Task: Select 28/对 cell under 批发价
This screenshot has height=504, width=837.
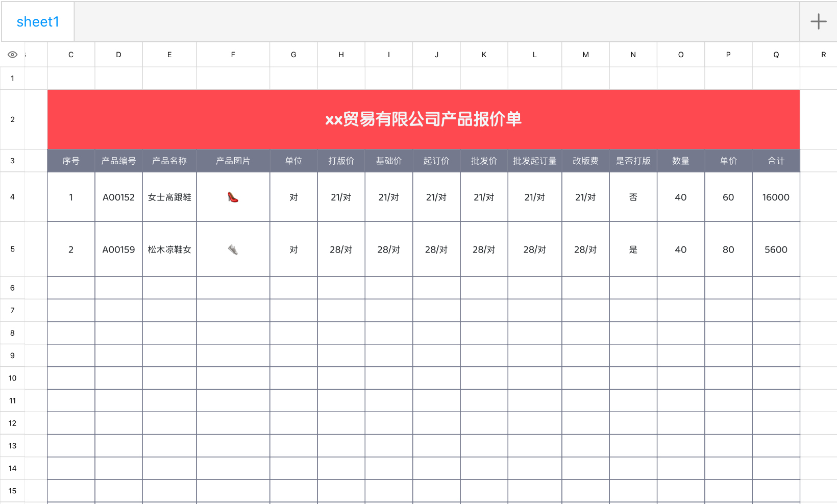Action: 484,249
